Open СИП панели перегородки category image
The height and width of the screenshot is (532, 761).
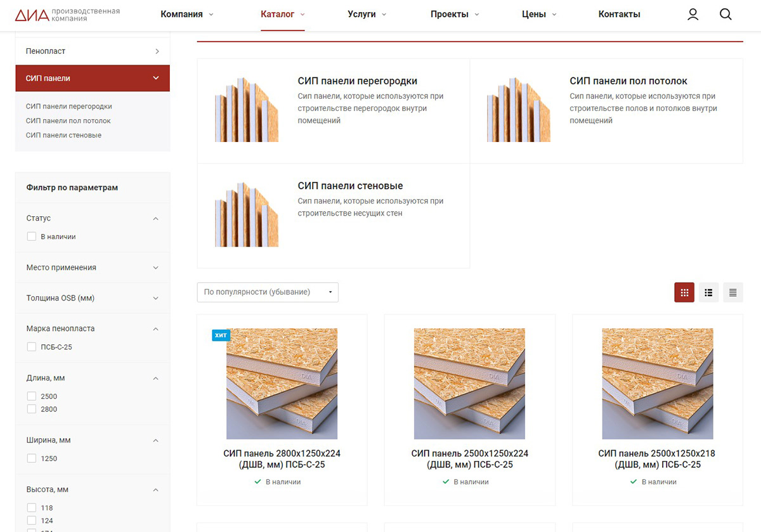pyautogui.click(x=246, y=110)
